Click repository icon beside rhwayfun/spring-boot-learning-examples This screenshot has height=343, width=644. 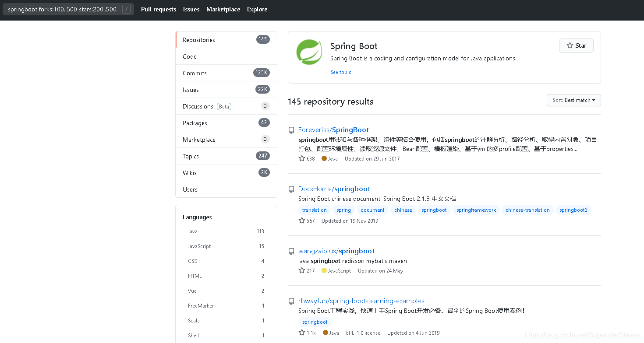tap(291, 301)
